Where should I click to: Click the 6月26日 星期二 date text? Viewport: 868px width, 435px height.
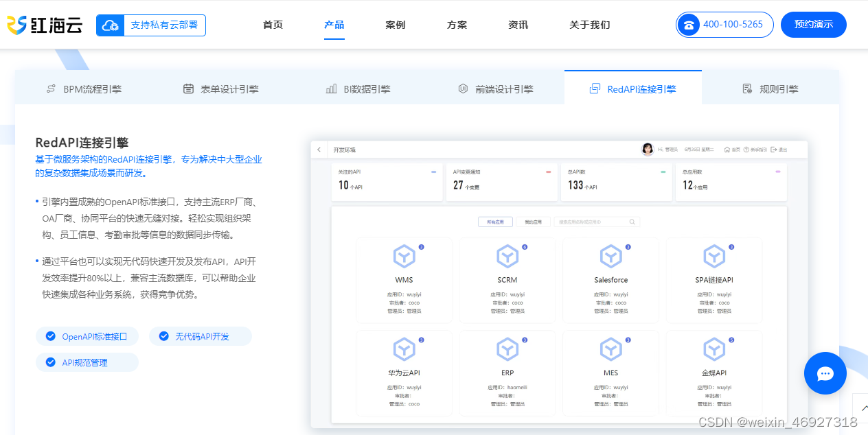(x=699, y=150)
